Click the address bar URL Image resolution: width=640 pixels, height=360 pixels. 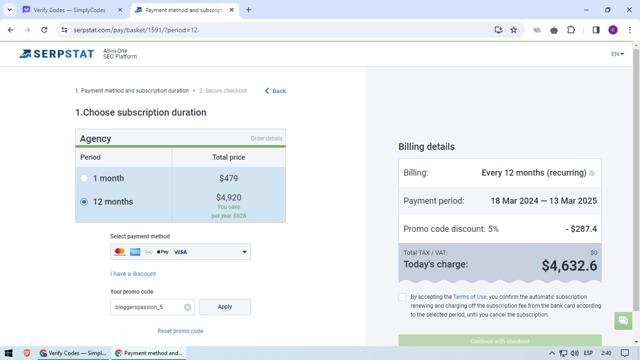click(x=136, y=30)
